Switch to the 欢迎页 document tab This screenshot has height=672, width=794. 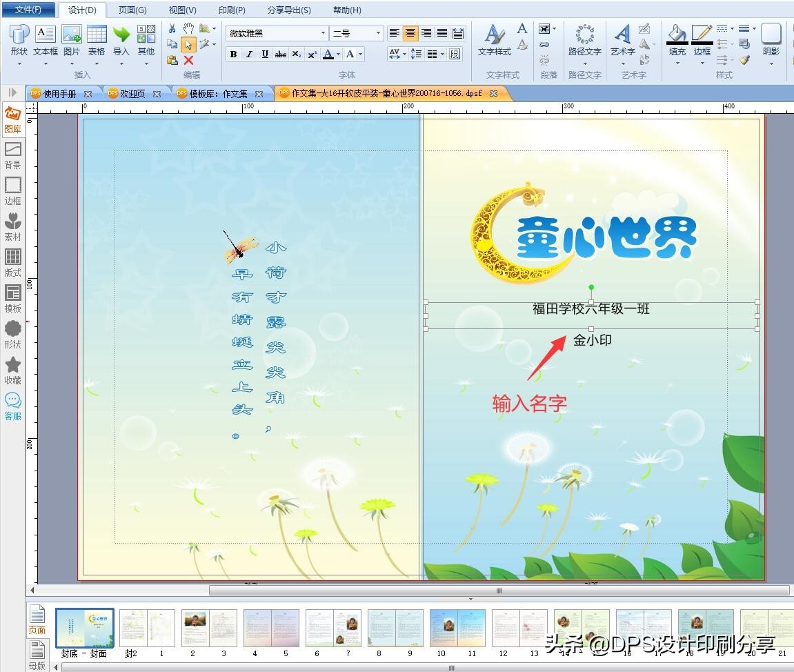coord(132,94)
